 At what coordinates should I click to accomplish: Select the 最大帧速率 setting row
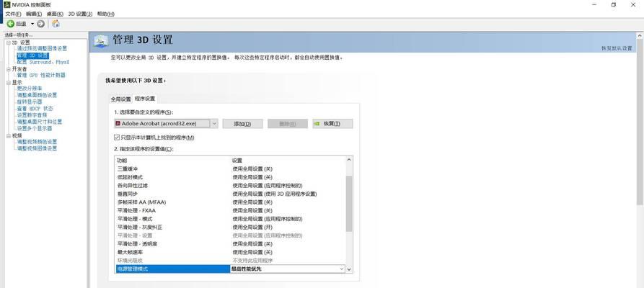[230, 252]
